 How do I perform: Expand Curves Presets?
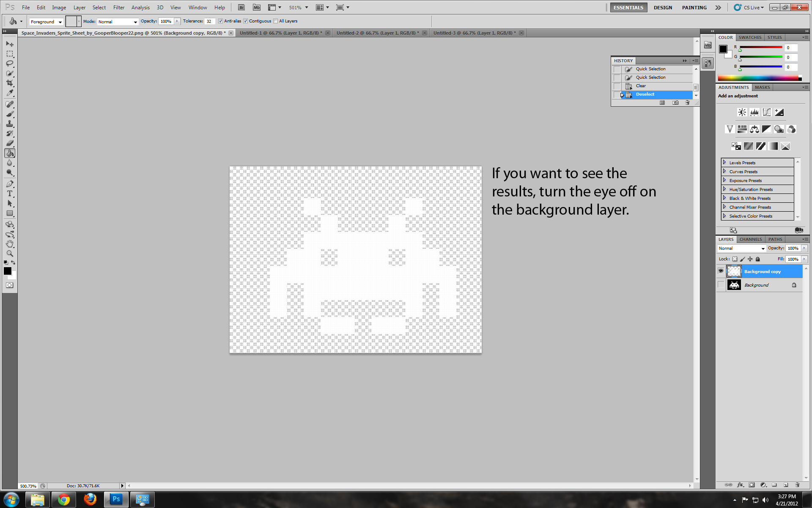coord(724,171)
